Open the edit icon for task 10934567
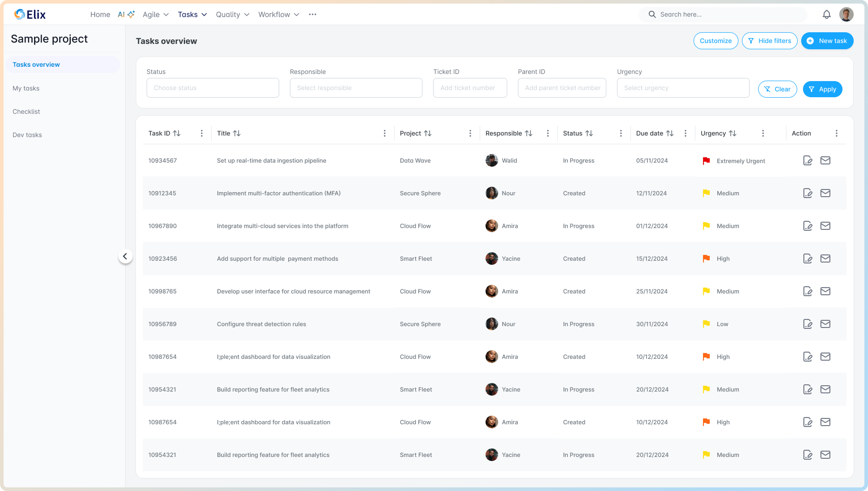The height and width of the screenshot is (491, 868). [x=808, y=160]
